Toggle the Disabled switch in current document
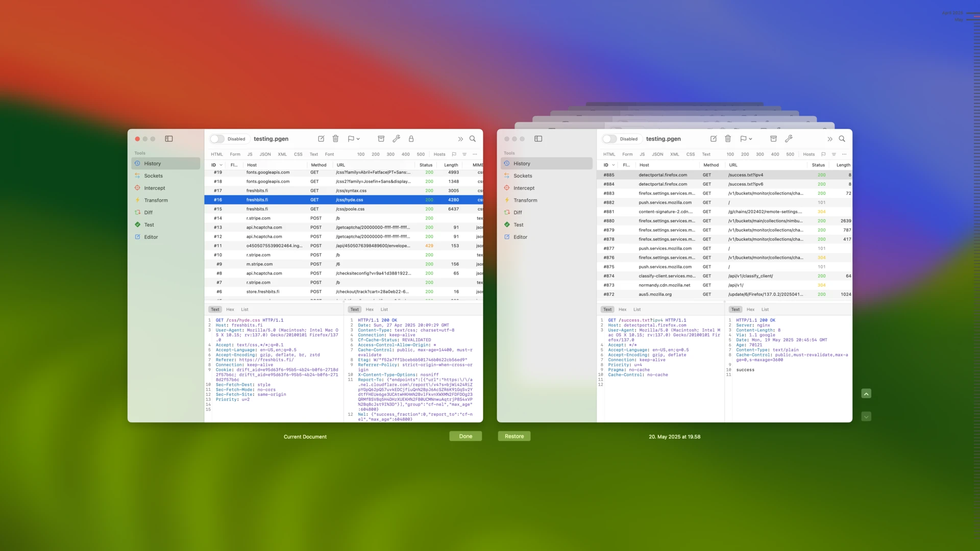The height and width of the screenshot is (551, 980). coord(217,139)
